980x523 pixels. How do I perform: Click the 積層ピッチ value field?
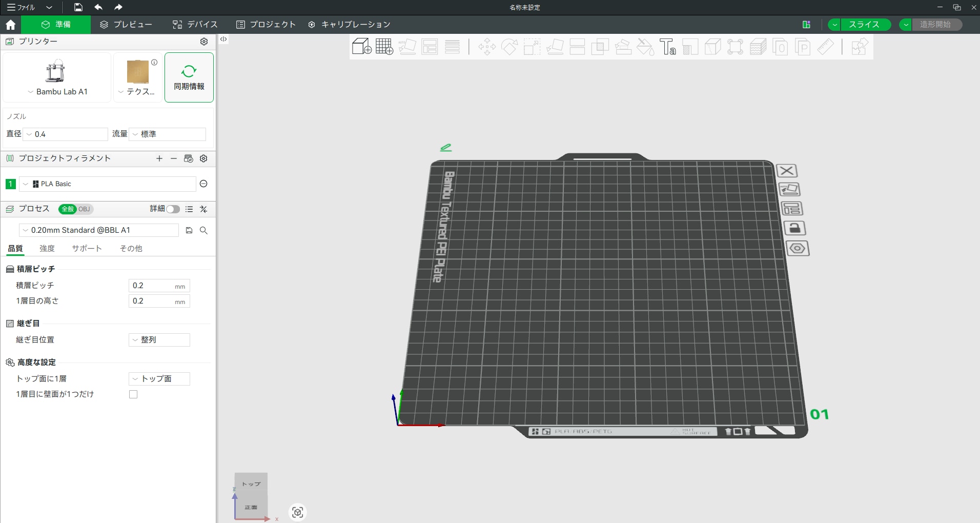point(152,286)
